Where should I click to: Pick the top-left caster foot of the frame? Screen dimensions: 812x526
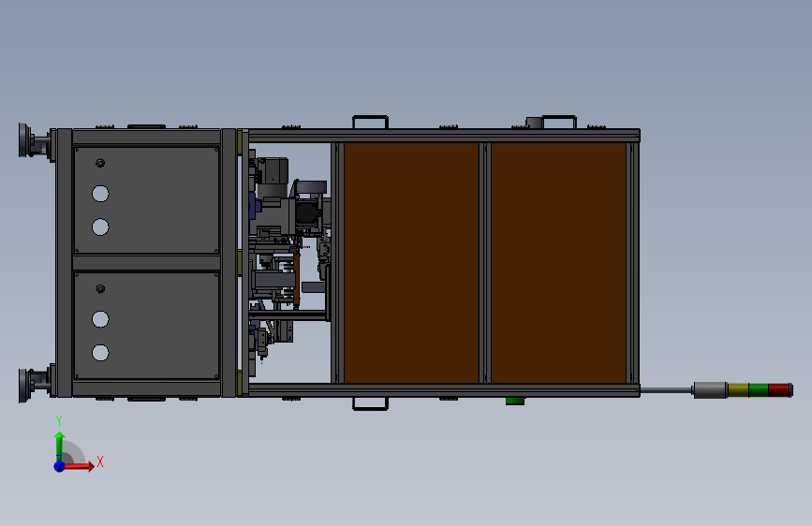click(x=35, y=140)
